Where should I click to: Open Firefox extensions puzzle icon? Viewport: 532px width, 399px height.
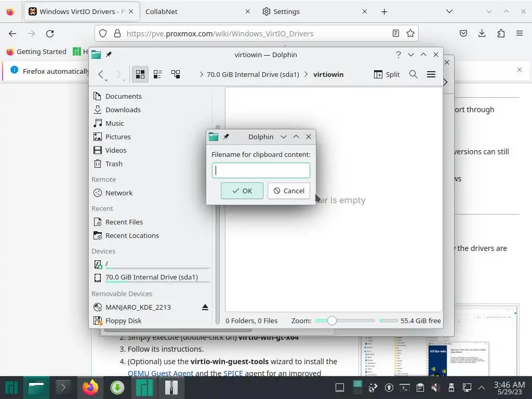pos(501,33)
